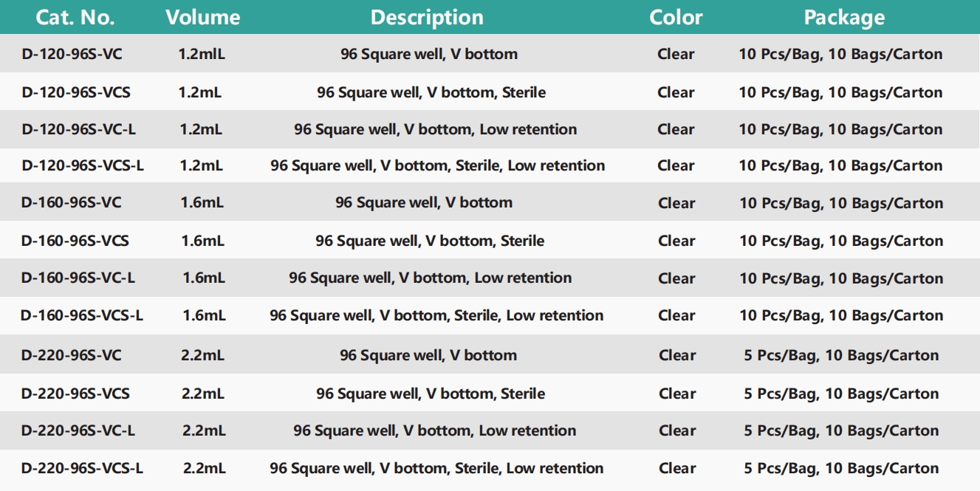
Task: Select catalog number D-160-96S-VCS
Action: 75,241
